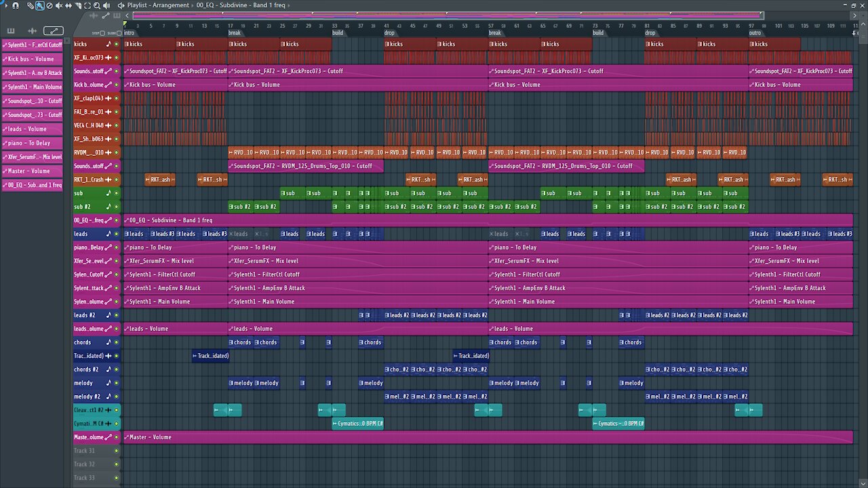Click the waveform icon on XF_Ki..oc073 track
868x488 pixels.
108,58
